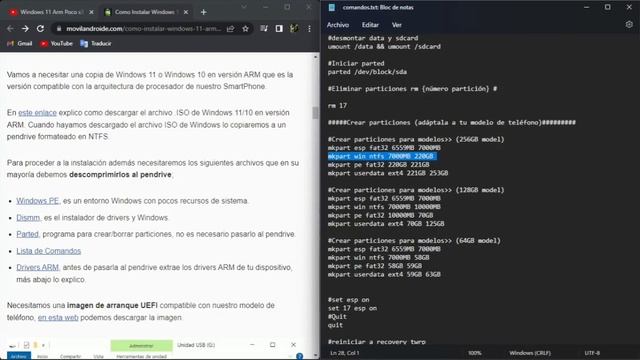The width and height of the screenshot is (640, 360).
Task: Bookmark this page with the star icon
Action: pyautogui.click(x=245, y=29)
